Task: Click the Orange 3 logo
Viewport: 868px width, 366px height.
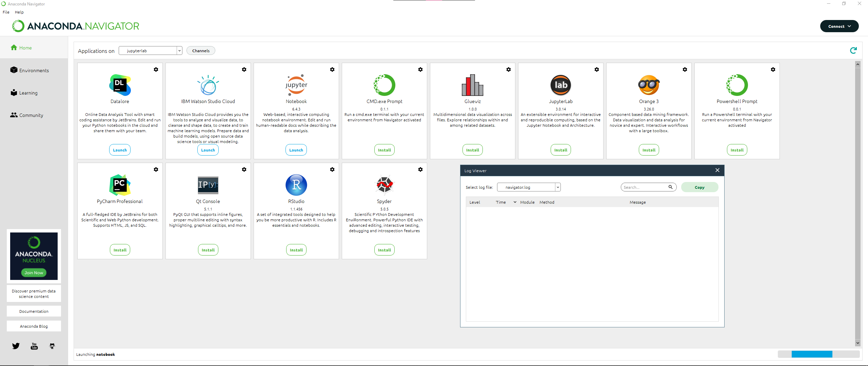Action: pos(649,85)
